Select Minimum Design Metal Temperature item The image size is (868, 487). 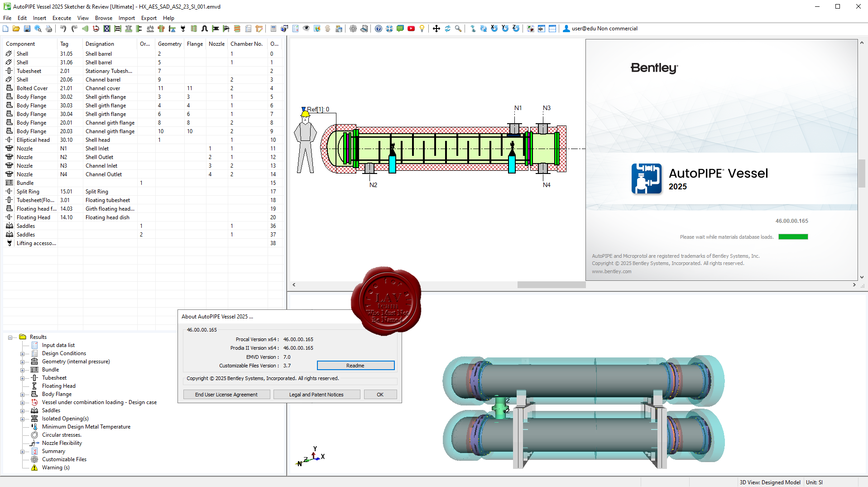click(x=86, y=427)
